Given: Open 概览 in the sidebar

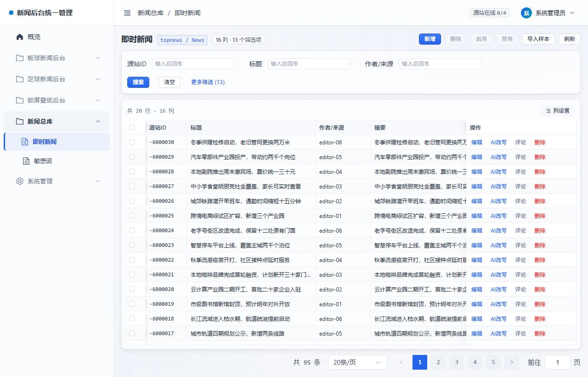Looking at the screenshot, I should [57, 37].
